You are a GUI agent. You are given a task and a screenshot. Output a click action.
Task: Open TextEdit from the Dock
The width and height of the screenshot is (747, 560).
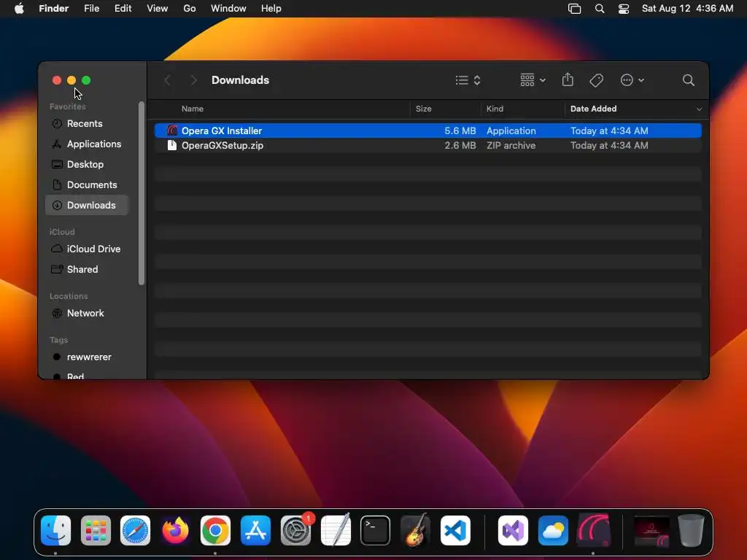[x=336, y=531]
